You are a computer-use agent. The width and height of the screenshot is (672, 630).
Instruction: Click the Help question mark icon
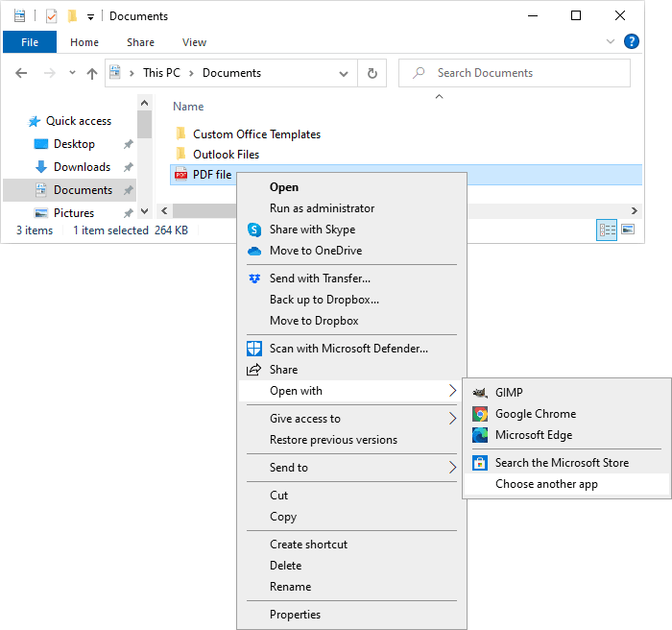pyautogui.click(x=632, y=41)
